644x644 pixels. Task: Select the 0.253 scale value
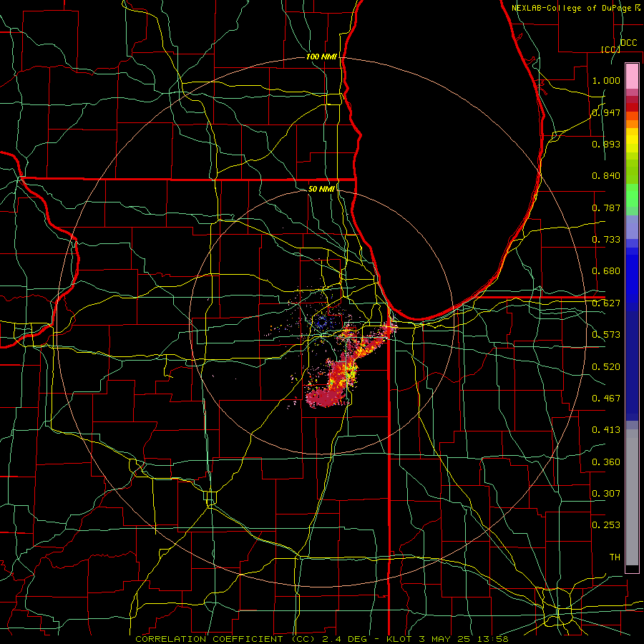[606, 525]
